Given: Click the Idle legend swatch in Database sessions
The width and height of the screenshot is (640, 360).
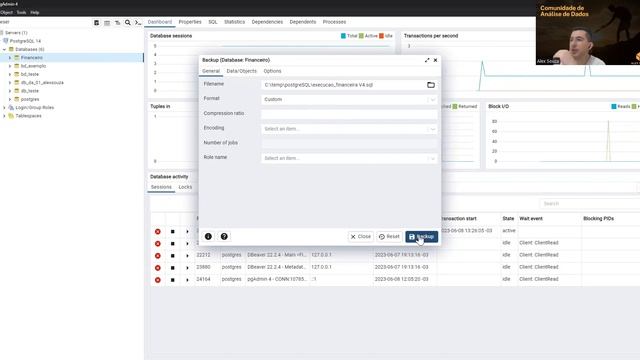Looking at the screenshot, I should [381, 36].
